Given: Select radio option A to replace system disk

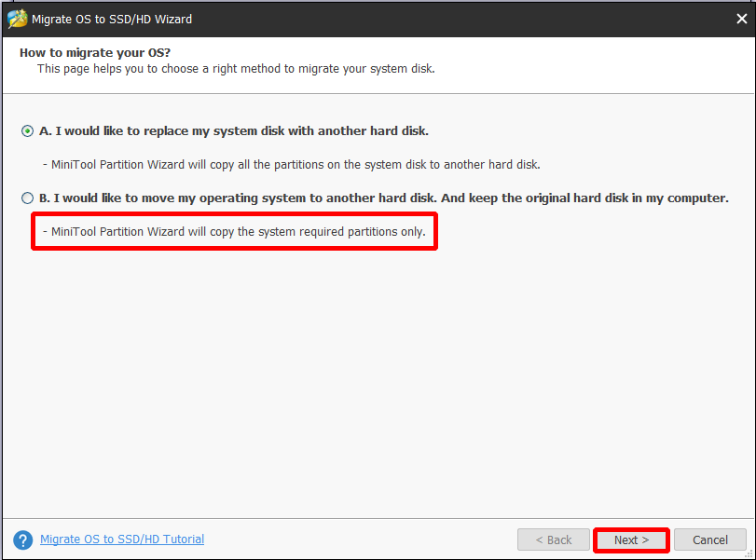Looking at the screenshot, I should pyautogui.click(x=27, y=131).
